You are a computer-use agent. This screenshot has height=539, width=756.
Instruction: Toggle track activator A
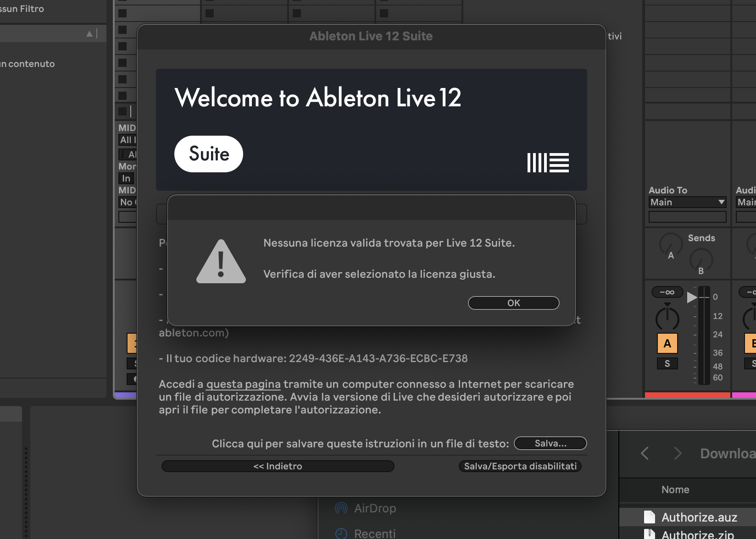[667, 343]
